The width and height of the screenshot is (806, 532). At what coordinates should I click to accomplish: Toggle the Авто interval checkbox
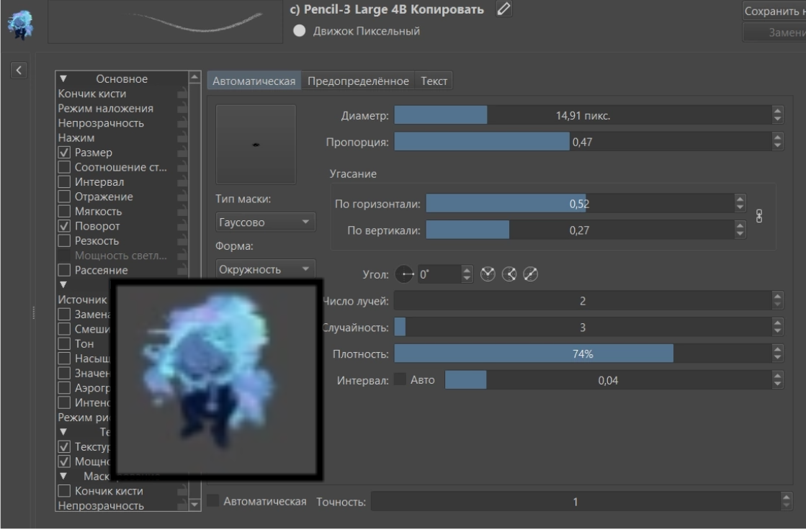(x=400, y=380)
